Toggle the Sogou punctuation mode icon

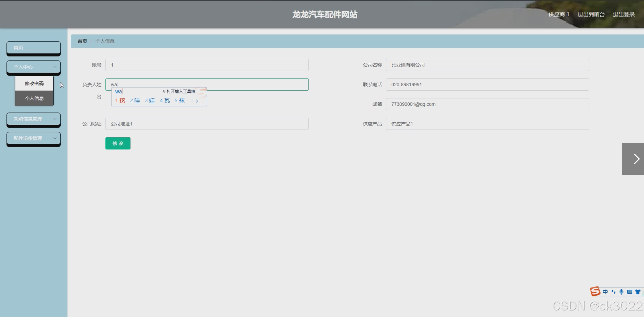coord(613,292)
